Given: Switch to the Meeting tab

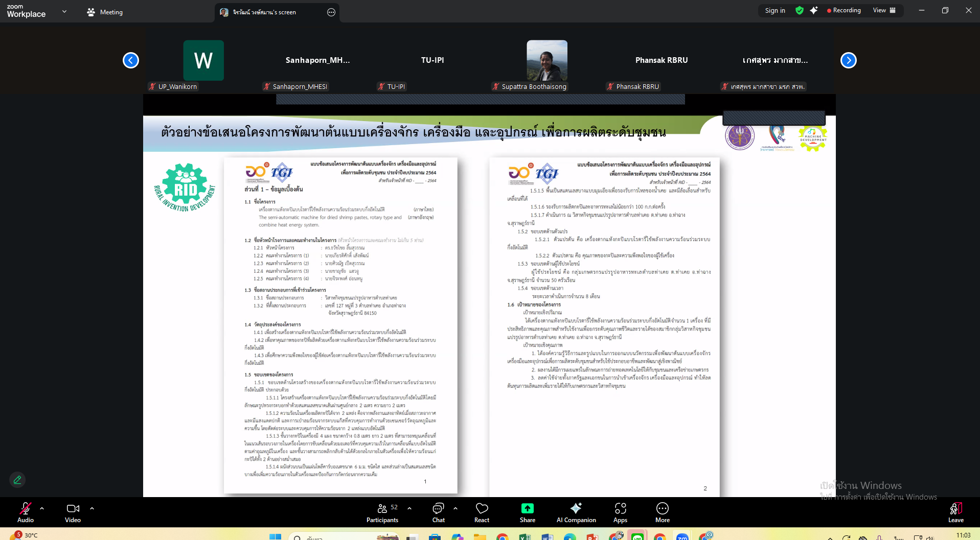Looking at the screenshot, I should tap(105, 12).
